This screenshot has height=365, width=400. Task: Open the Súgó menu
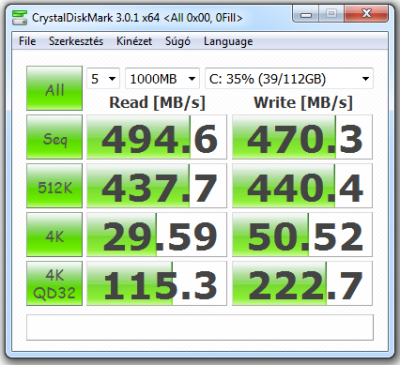pyautogui.click(x=178, y=41)
